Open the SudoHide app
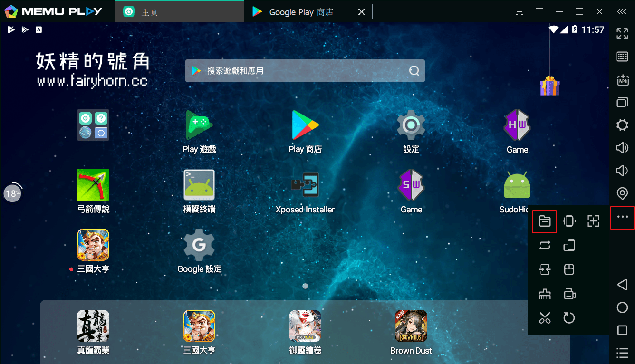This screenshot has width=635, height=364. click(517, 185)
